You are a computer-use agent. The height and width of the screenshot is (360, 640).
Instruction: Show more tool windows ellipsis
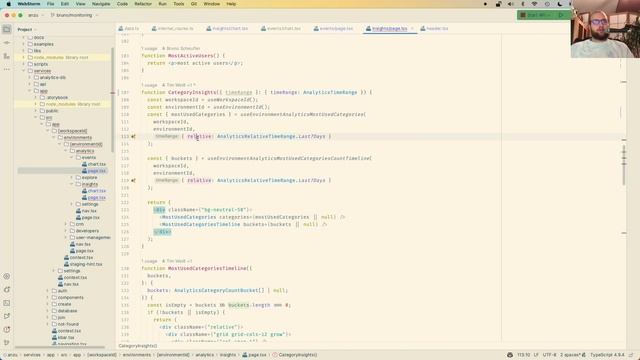pos(7,69)
